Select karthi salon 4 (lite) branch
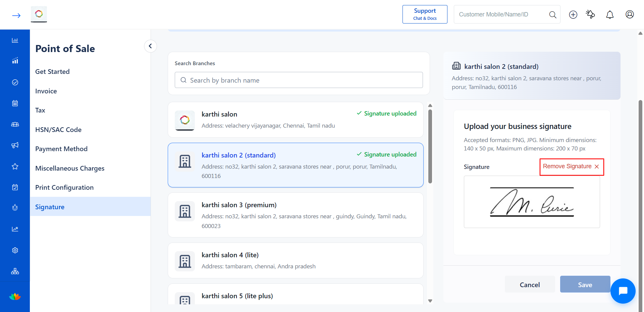 point(296,260)
